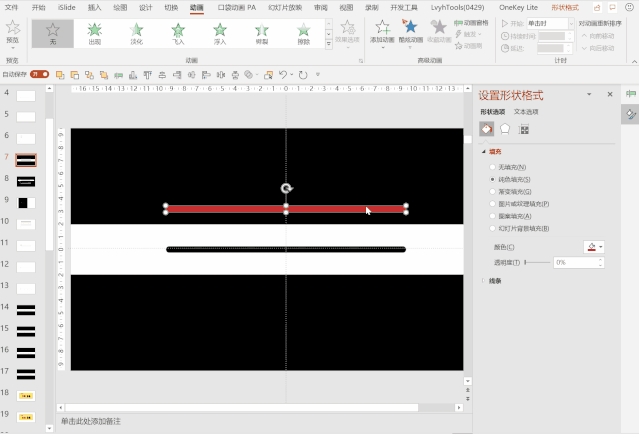Viewport: 639px width, 434px height.
Task: Select Solid fill (纯色填充) radio button
Action: [x=492, y=179]
